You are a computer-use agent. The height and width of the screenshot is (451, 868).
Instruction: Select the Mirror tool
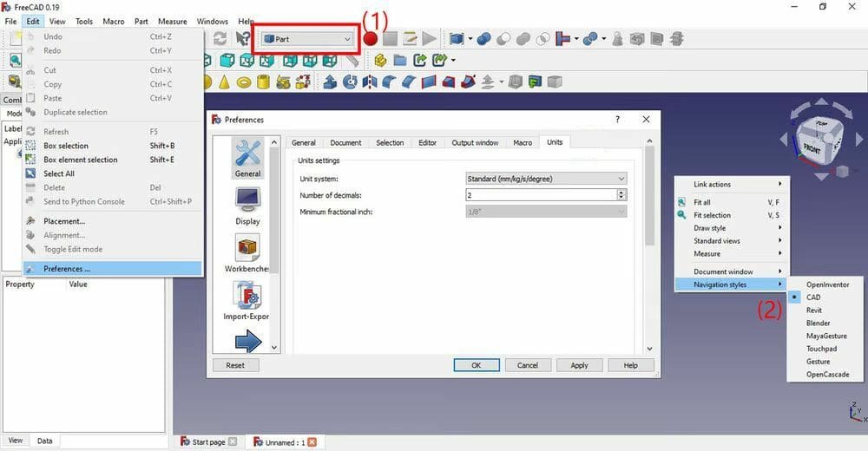(x=369, y=82)
